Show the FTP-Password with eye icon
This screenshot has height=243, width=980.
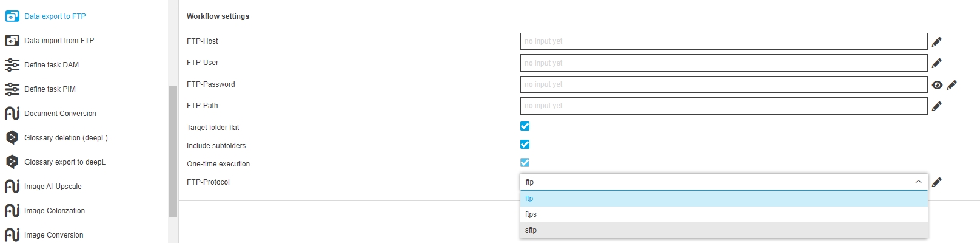[x=937, y=85]
